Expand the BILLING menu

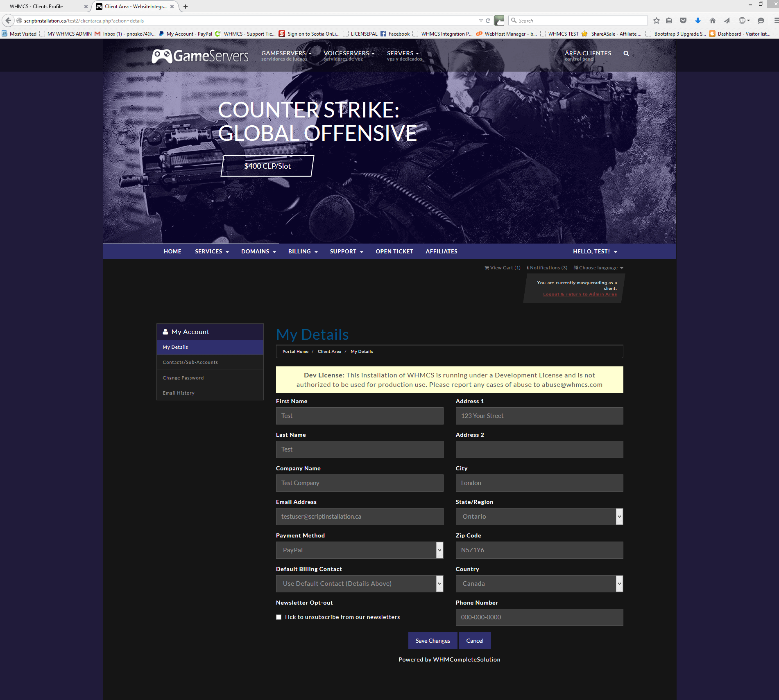303,251
